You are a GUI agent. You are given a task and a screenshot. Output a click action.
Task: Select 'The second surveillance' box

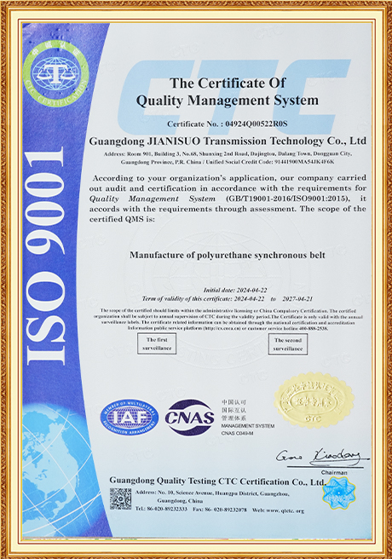[x=287, y=344]
